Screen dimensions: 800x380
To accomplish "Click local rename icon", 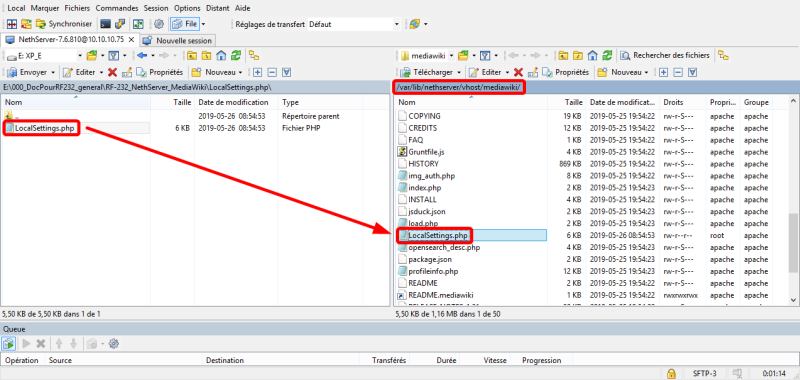I will 127,72.
